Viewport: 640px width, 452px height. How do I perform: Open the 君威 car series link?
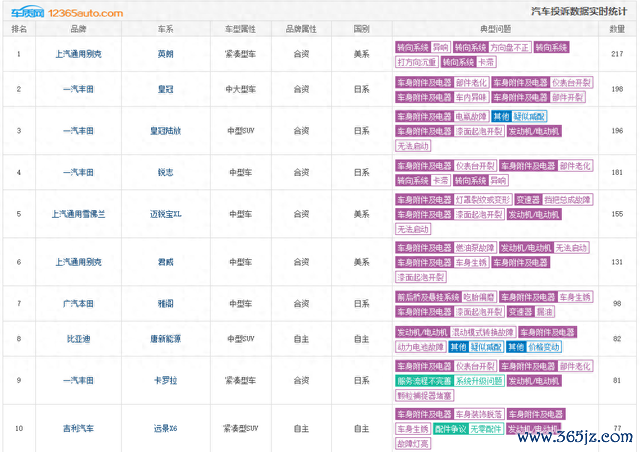(x=166, y=262)
